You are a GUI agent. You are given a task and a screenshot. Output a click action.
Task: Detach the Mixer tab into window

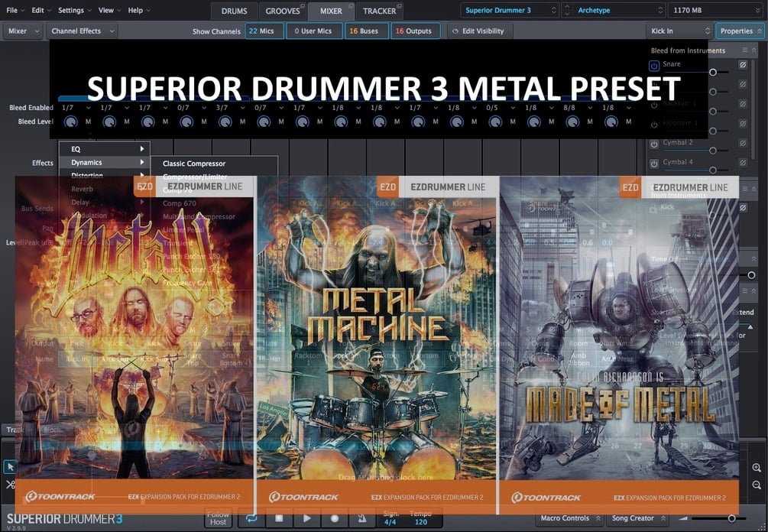[351, 6]
